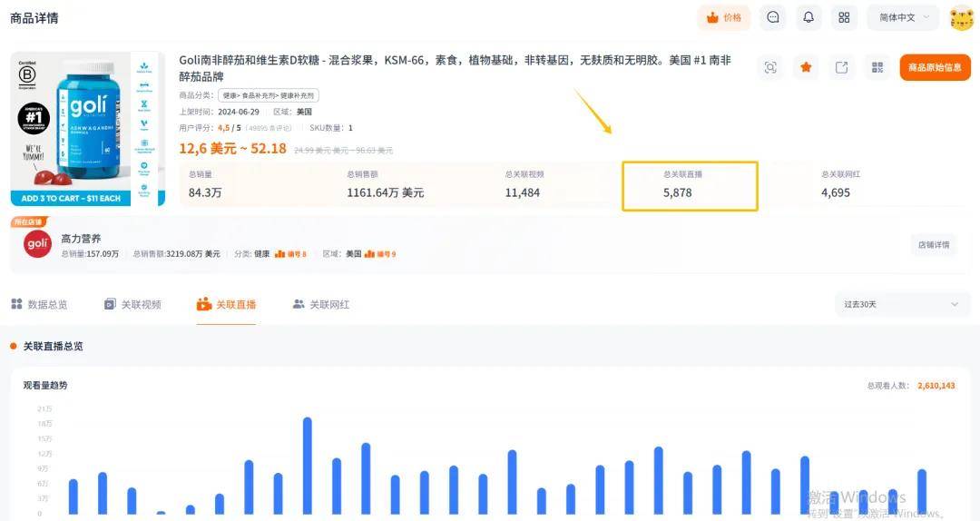Click the 商品详情 page title
The width and height of the screenshot is (980, 521).
pos(34,18)
